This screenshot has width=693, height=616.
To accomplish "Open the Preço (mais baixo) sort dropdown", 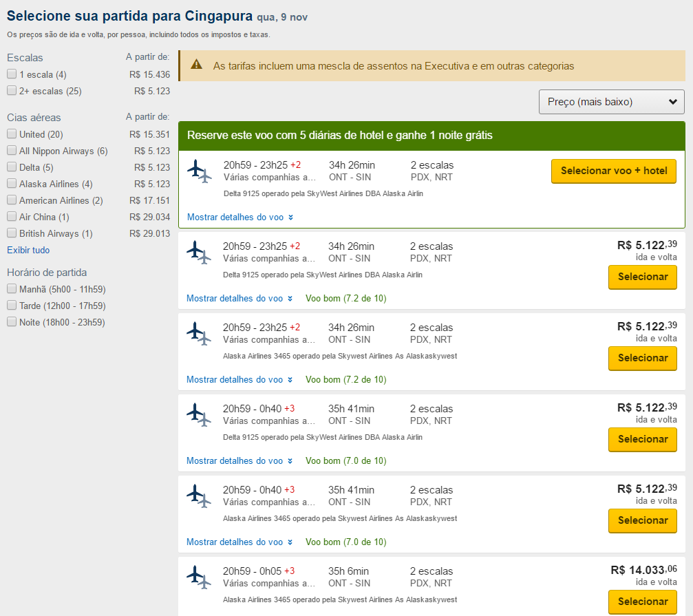I will [x=612, y=102].
